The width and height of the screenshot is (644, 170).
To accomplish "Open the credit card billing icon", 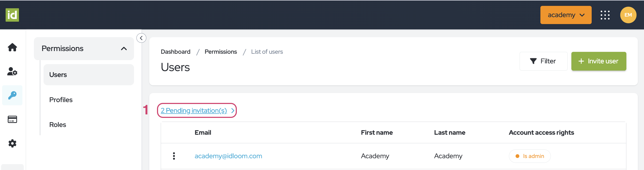I will coord(12,119).
